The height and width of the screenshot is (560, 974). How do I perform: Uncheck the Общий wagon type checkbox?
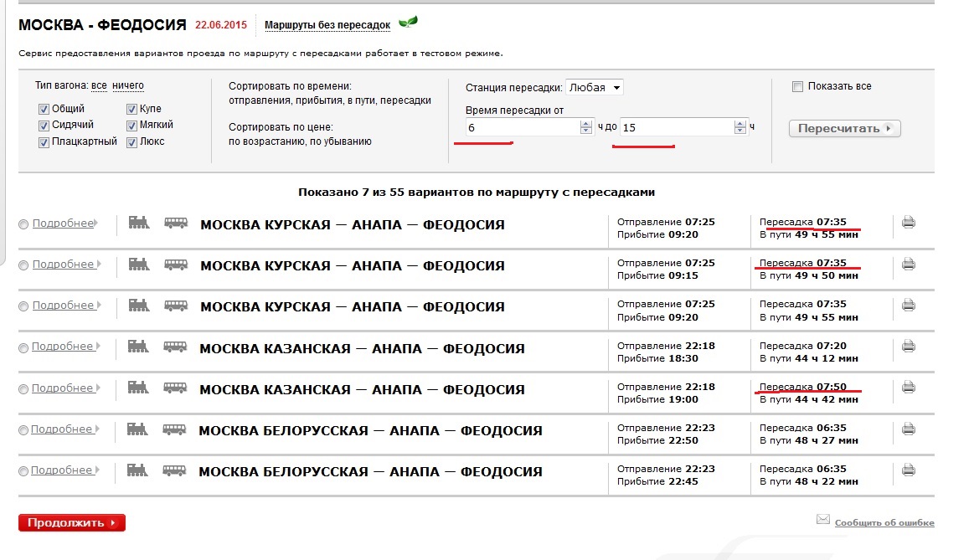click(x=44, y=110)
